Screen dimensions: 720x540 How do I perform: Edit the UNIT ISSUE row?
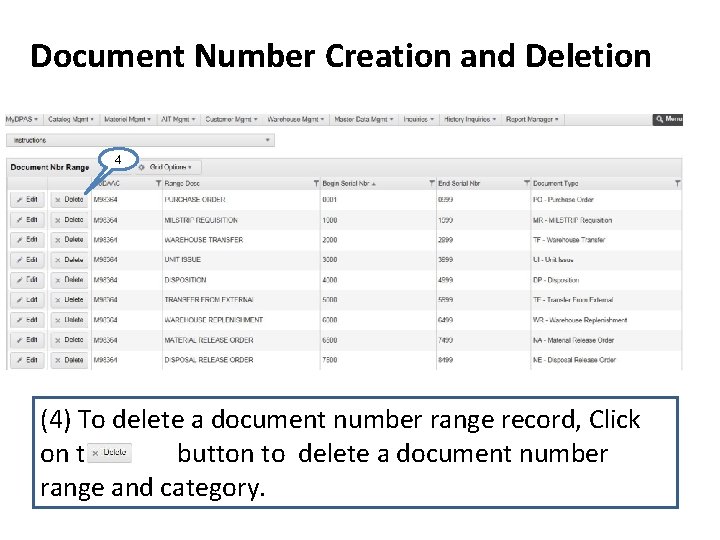(27, 260)
